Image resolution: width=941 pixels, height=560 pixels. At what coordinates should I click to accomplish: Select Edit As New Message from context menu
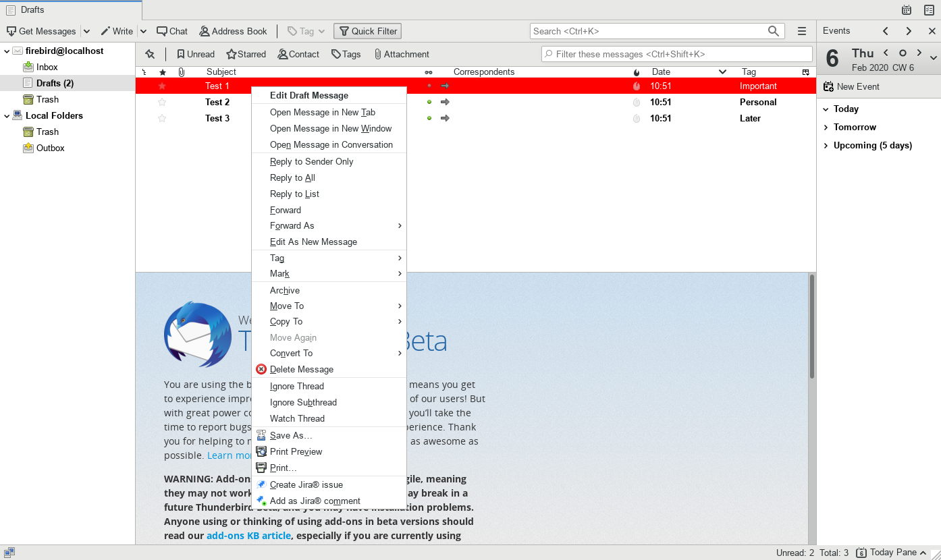coord(313,242)
